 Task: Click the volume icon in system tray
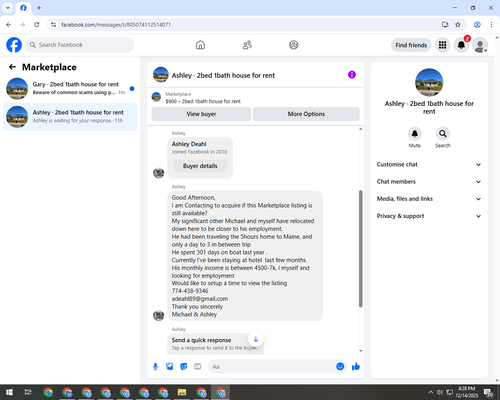point(440,392)
